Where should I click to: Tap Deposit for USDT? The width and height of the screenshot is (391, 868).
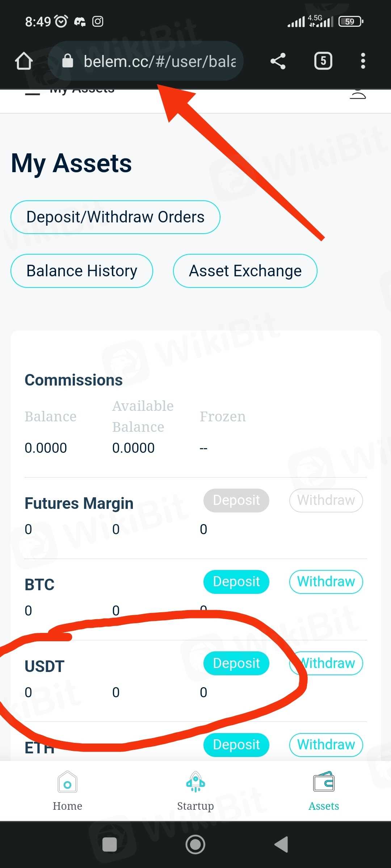[x=236, y=663]
